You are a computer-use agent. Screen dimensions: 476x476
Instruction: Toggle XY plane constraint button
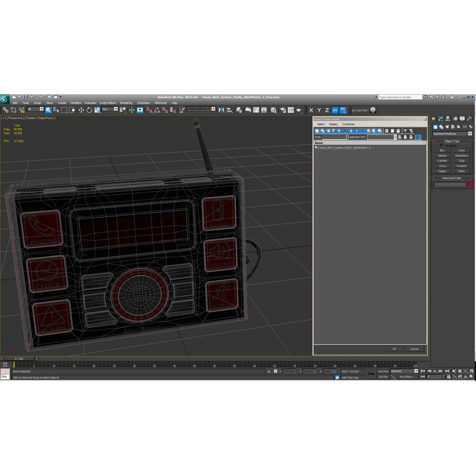pos(335,110)
